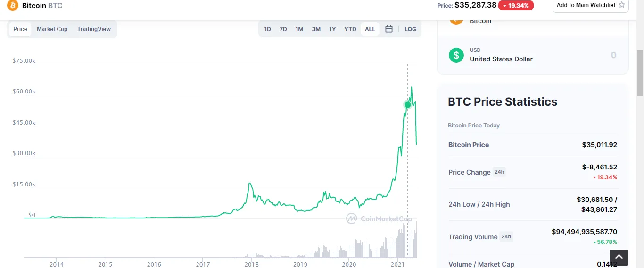Click the 24h label beside Price Change

(499, 172)
